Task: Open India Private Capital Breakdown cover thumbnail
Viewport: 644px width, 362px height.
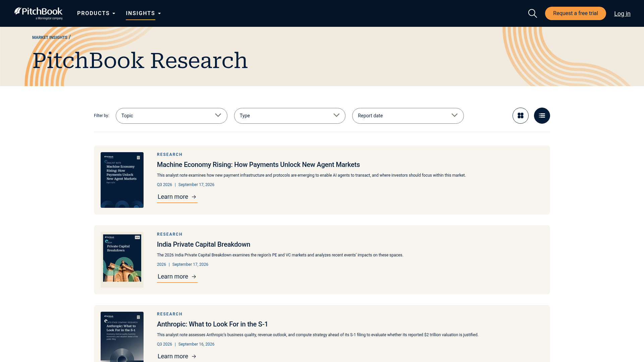Action: coord(122,260)
